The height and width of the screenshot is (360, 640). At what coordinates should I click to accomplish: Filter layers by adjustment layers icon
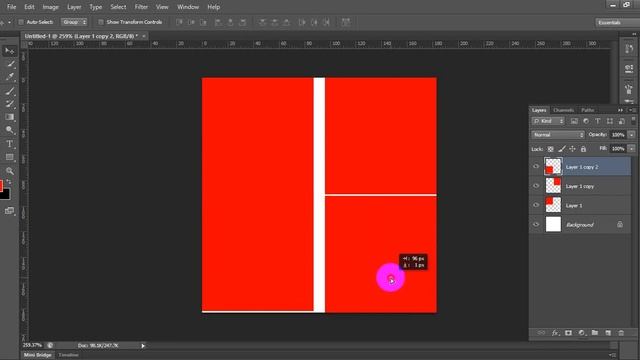[586, 121]
